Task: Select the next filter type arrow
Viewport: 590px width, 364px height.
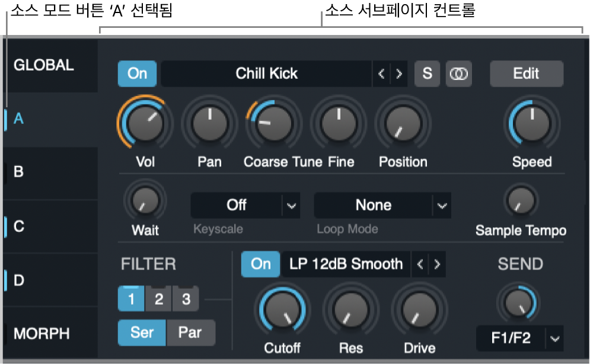Action: pos(437,264)
